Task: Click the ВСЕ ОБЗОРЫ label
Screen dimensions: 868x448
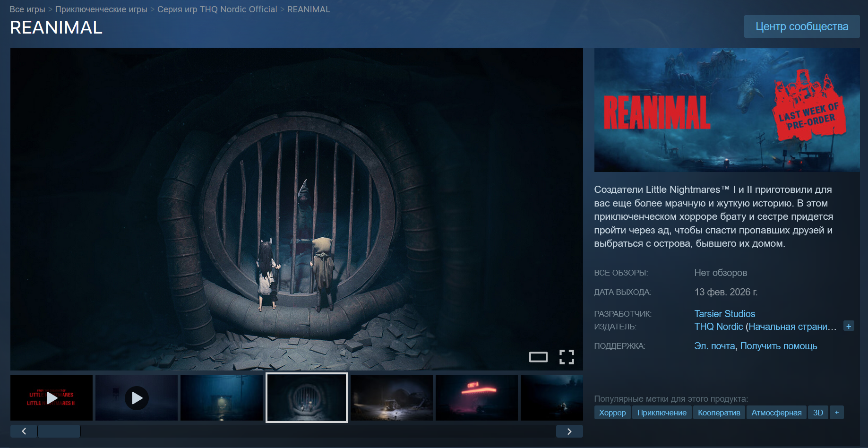Action: 621,273
